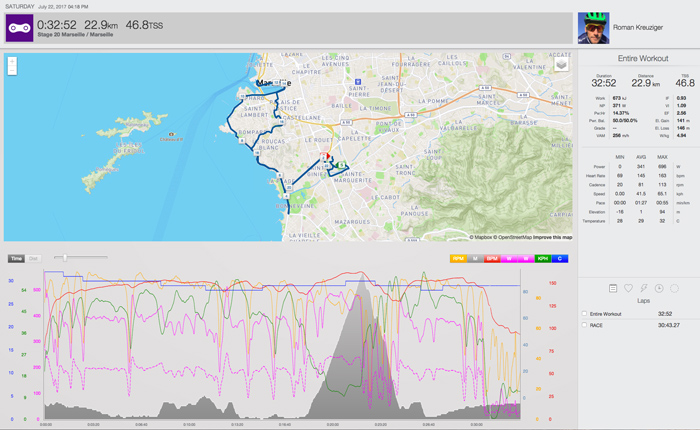Click the purple bike workout type icon
This screenshot has width=700, height=430.
click(x=19, y=28)
